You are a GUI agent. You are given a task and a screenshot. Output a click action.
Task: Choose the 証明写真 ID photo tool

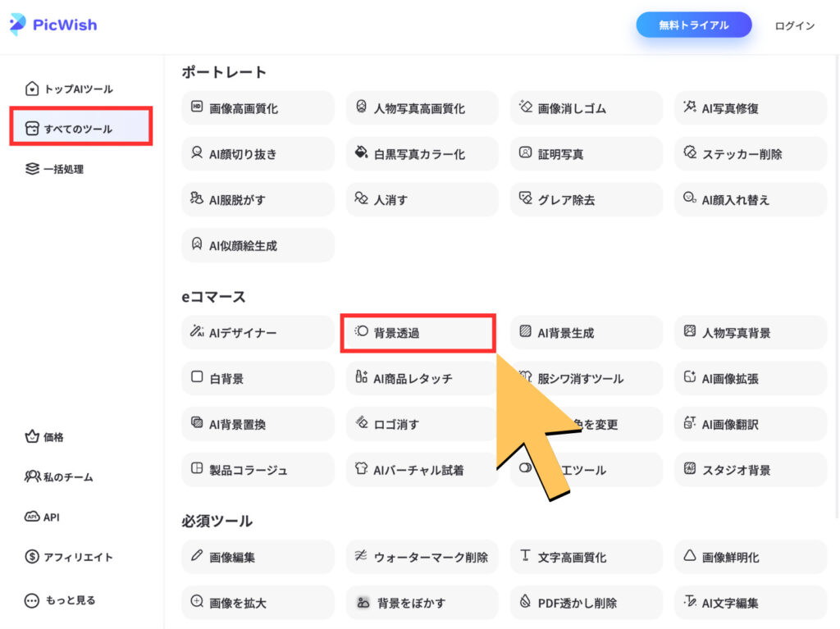click(x=586, y=154)
